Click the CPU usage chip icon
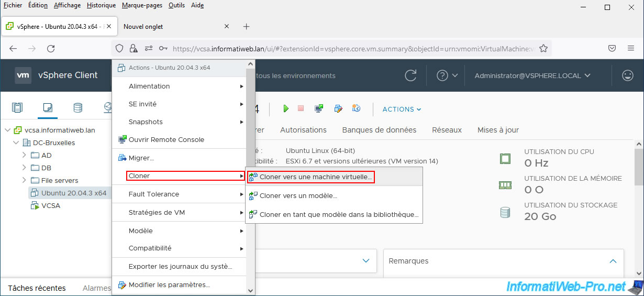 505,158
